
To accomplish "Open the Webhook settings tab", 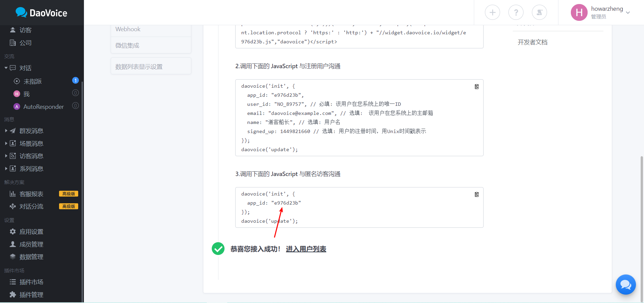I will [x=151, y=29].
